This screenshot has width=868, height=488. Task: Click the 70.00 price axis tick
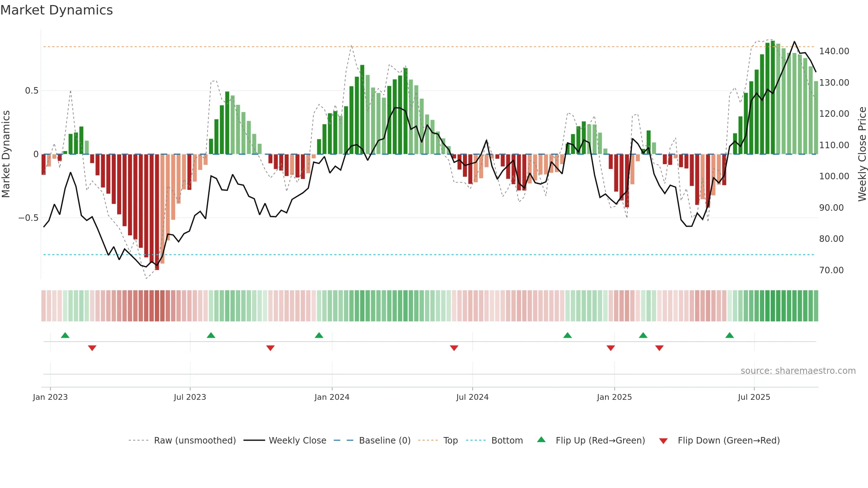coord(831,270)
